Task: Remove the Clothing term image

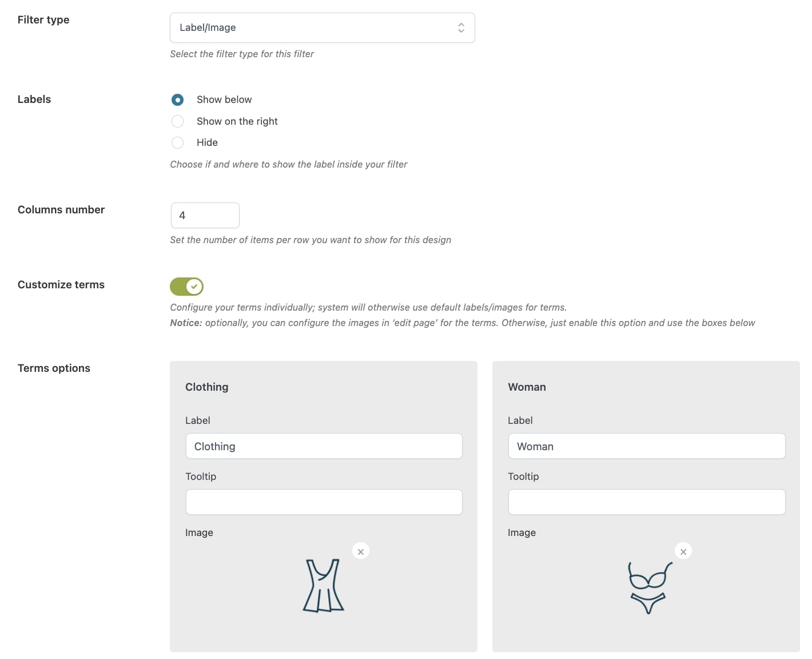Action: click(x=361, y=551)
